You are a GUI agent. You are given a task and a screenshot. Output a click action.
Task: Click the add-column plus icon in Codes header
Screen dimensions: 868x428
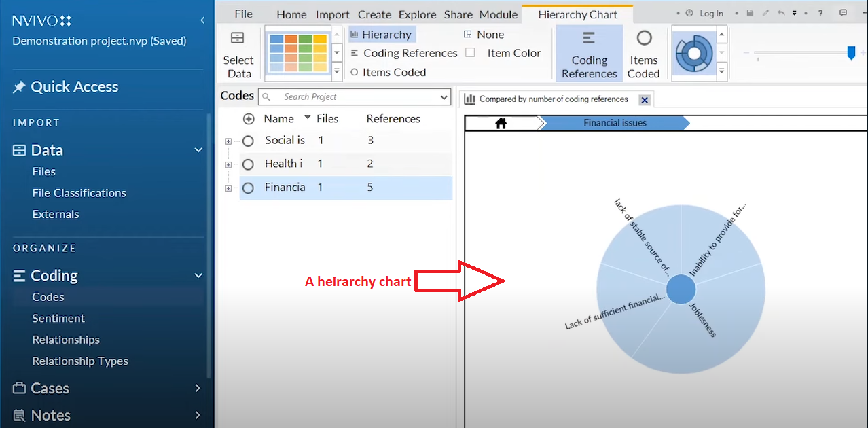[x=249, y=119]
